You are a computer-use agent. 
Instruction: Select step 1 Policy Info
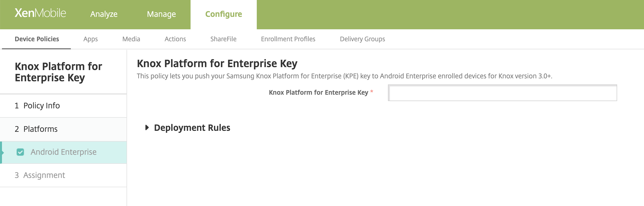[42, 106]
